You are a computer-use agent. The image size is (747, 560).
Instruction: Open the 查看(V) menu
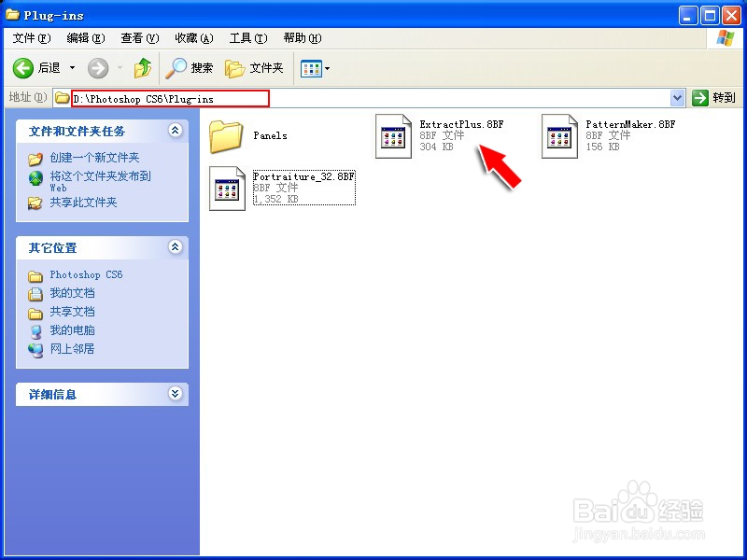(139, 38)
